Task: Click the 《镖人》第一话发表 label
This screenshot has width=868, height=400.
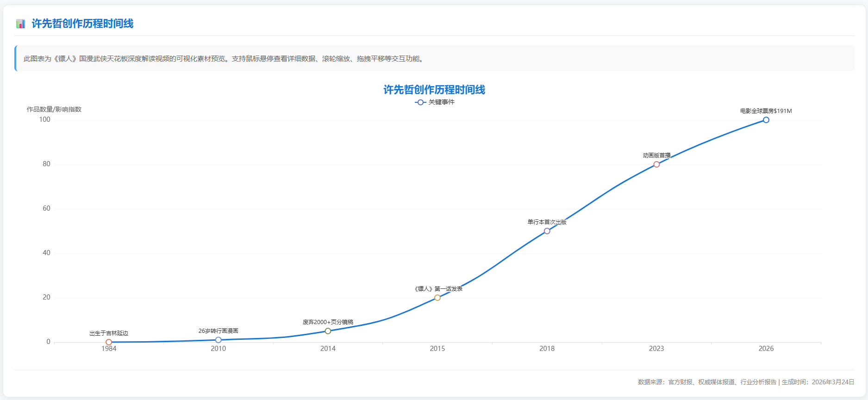Action: [438, 289]
